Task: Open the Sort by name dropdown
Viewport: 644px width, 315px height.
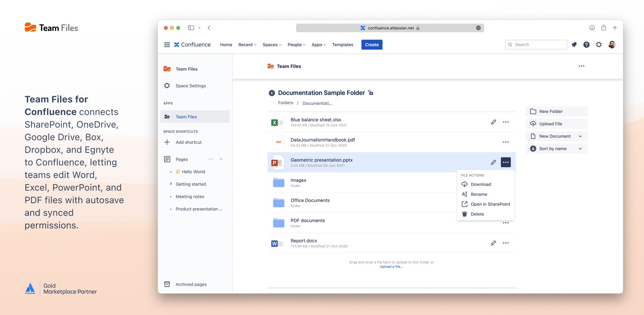Action: (x=556, y=149)
